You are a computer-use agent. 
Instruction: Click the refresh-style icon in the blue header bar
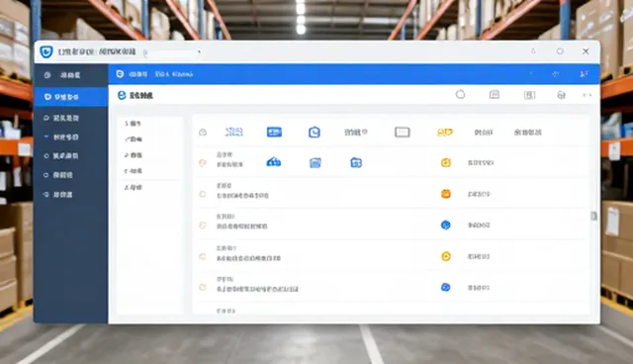coord(556,74)
